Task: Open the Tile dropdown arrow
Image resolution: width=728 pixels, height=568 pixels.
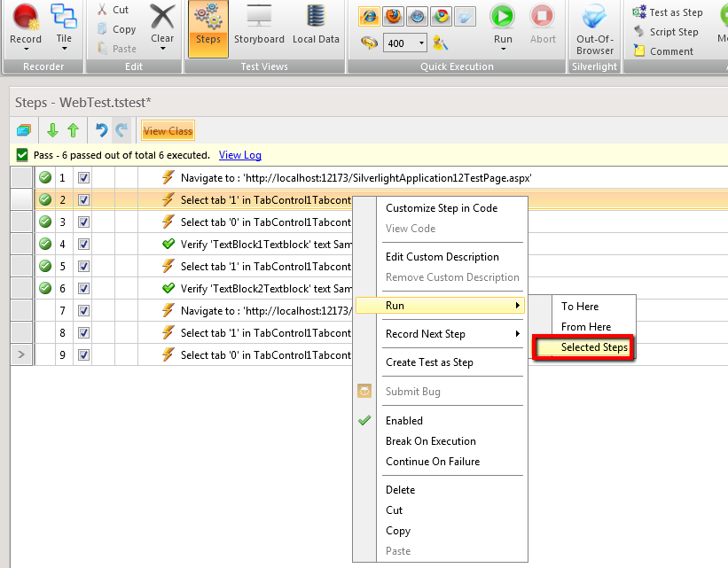Action: pos(64,48)
